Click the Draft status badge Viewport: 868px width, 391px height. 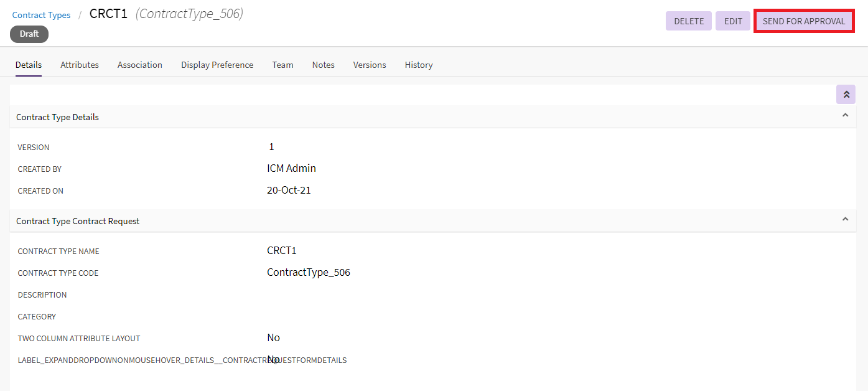pos(29,34)
